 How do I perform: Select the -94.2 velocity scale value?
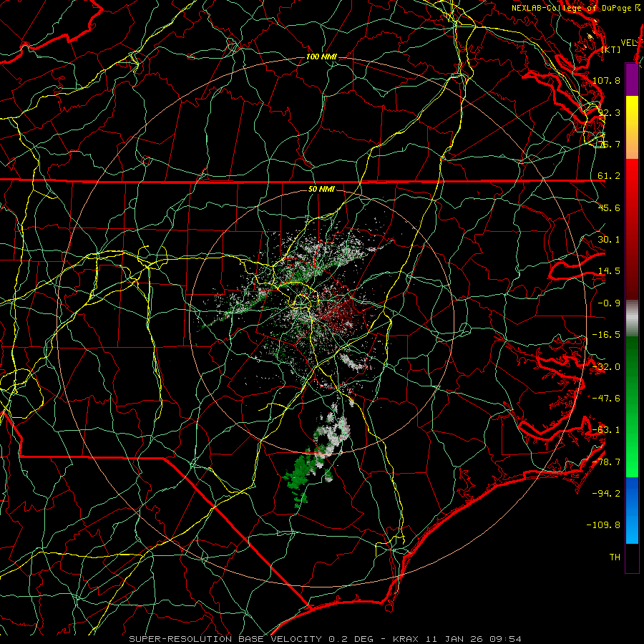(606, 493)
